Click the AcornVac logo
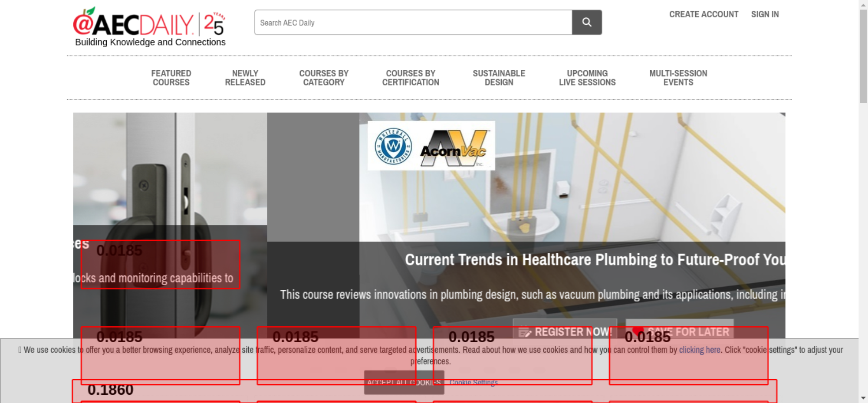The image size is (868, 403). click(x=454, y=148)
